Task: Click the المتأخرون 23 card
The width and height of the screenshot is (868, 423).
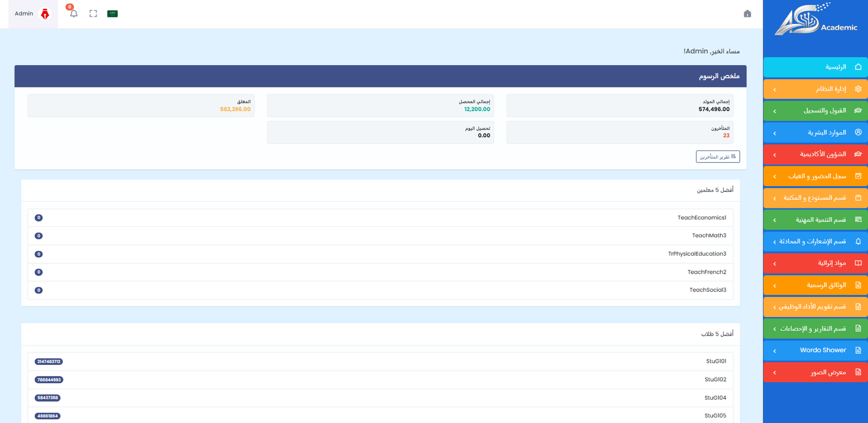Action: click(x=620, y=132)
